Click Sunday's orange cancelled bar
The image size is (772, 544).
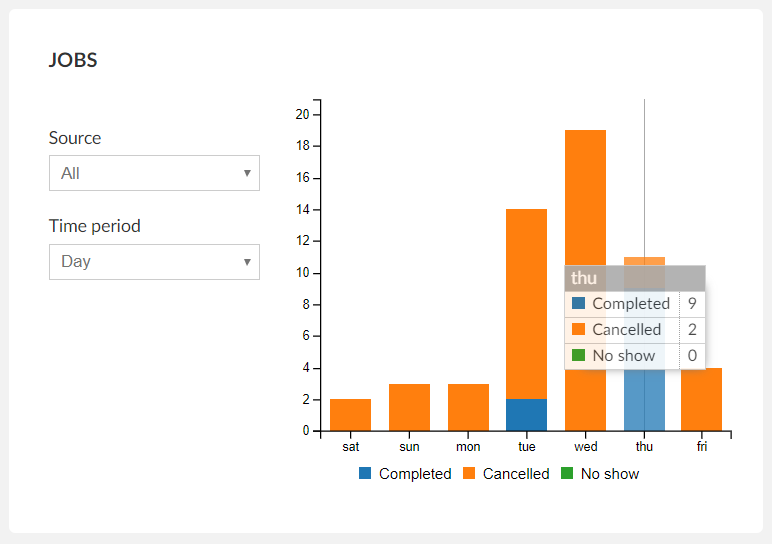(409, 407)
